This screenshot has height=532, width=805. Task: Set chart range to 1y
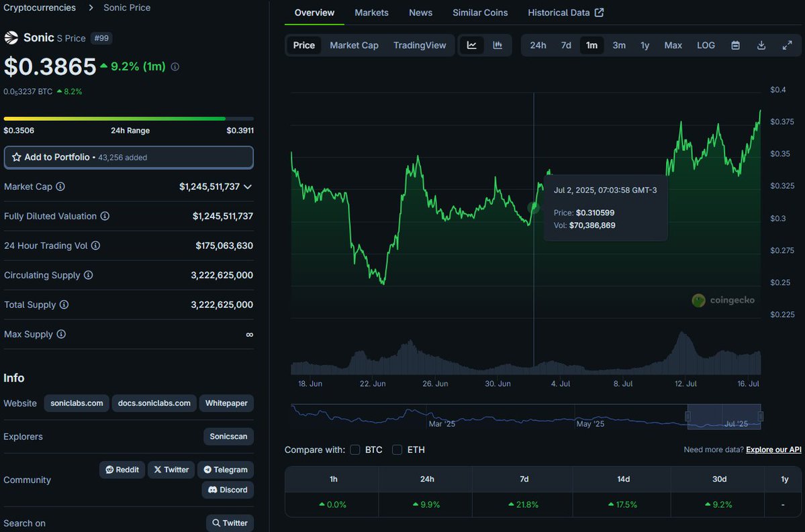tap(645, 45)
